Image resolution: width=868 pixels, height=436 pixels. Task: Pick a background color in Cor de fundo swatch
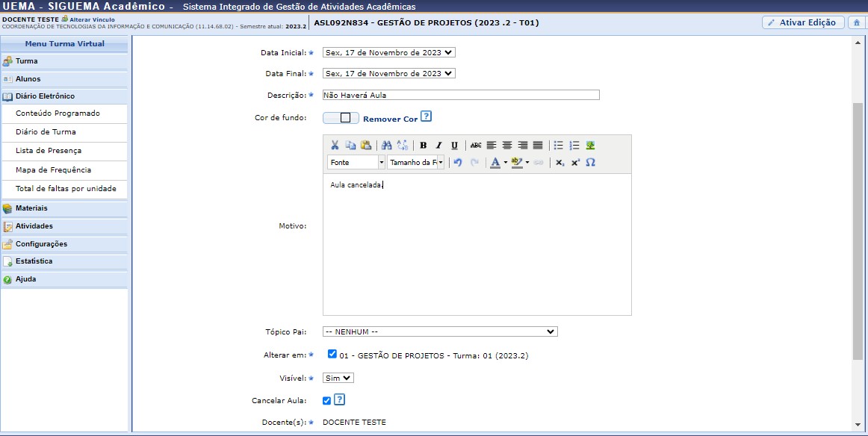[x=341, y=118]
